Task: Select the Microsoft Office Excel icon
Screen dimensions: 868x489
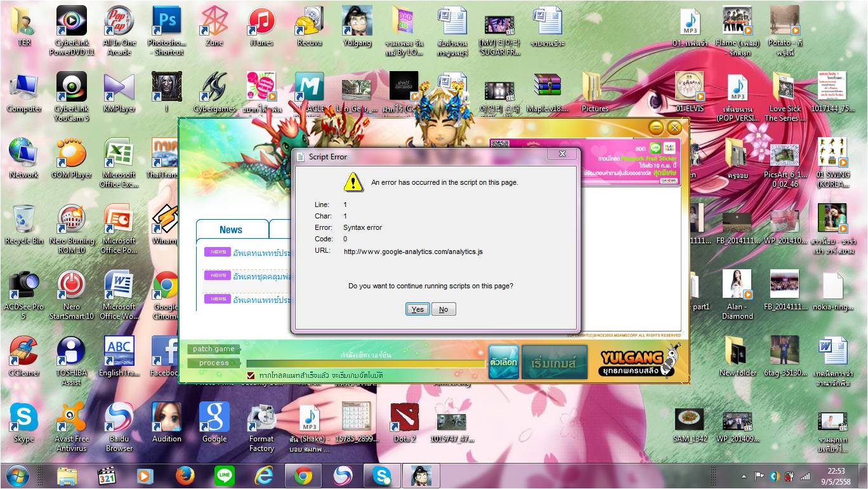Action: pos(119,163)
